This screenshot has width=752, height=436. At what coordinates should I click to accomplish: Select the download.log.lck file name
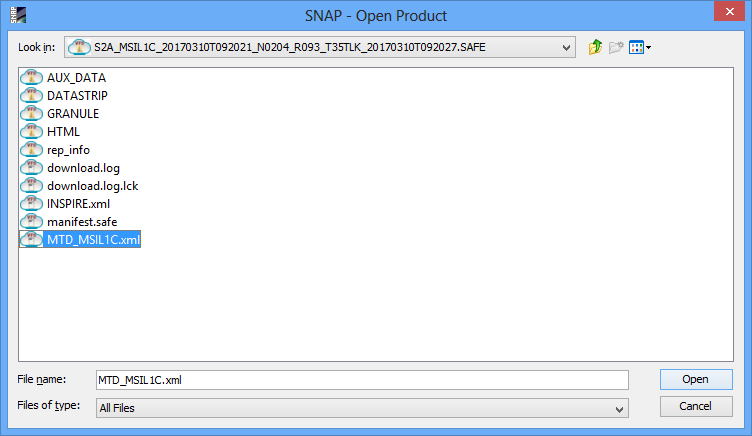pyautogui.click(x=93, y=186)
